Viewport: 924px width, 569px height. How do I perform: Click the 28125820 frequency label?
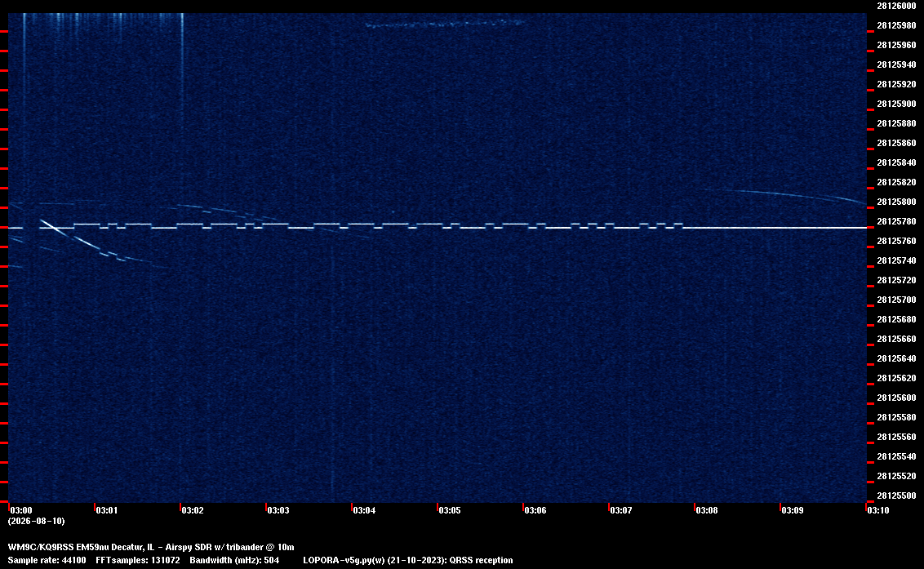(896, 182)
